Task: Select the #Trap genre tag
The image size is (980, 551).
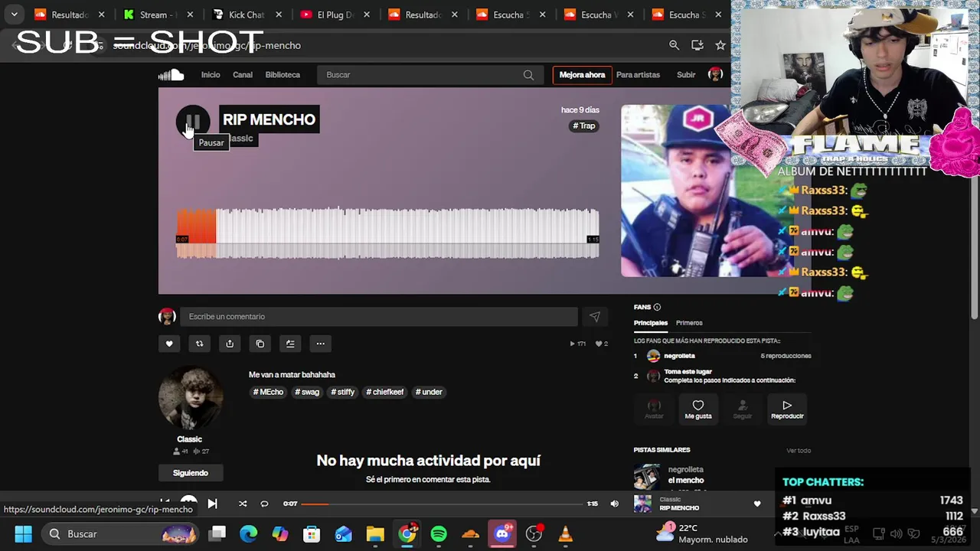Action: coord(584,126)
